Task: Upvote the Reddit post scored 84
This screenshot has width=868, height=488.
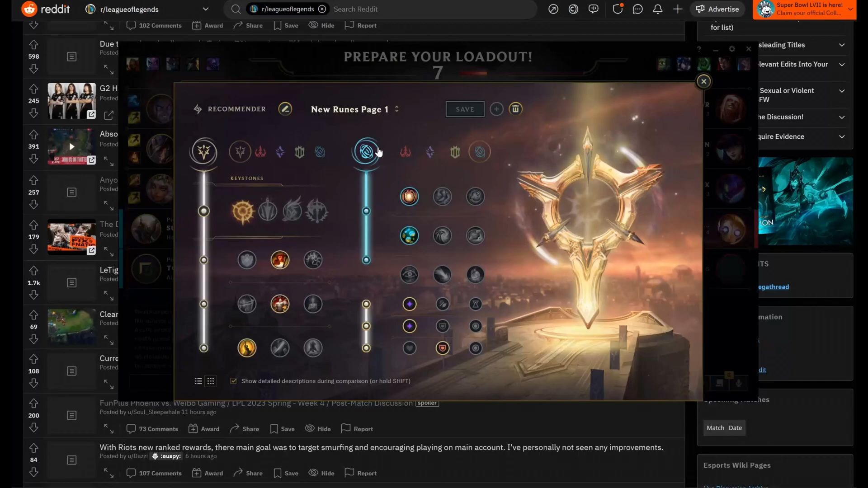Action: coord(33,448)
